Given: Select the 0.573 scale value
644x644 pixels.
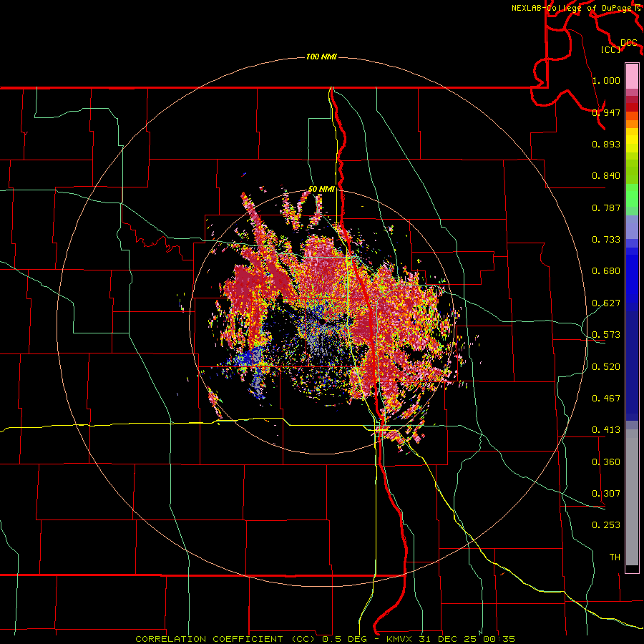Looking at the screenshot, I should point(606,334).
